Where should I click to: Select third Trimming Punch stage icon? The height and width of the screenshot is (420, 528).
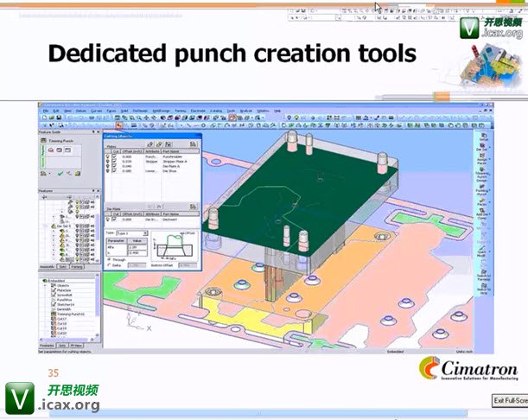pos(67,150)
